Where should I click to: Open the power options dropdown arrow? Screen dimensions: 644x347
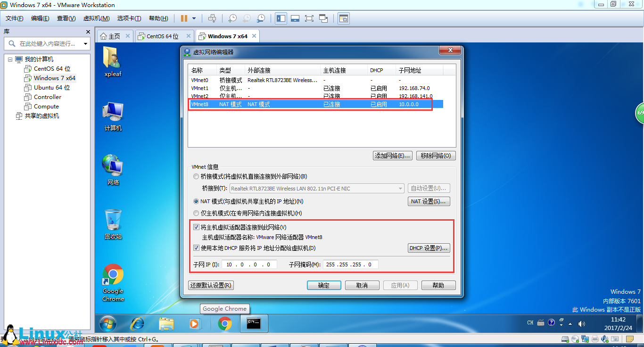pyautogui.click(x=194, y=18)
